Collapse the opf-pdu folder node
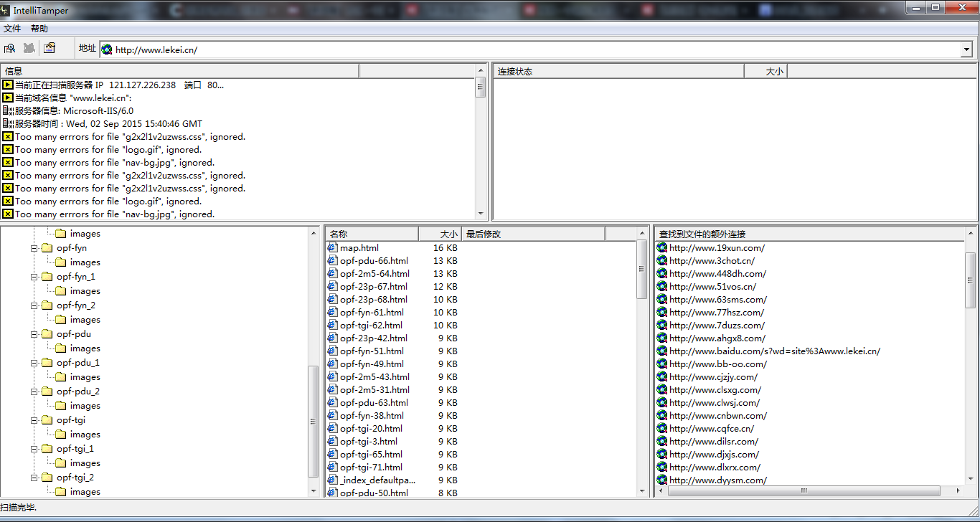Image resolution: width=980 pixels, height=522 pixels. tap(34, 334)
